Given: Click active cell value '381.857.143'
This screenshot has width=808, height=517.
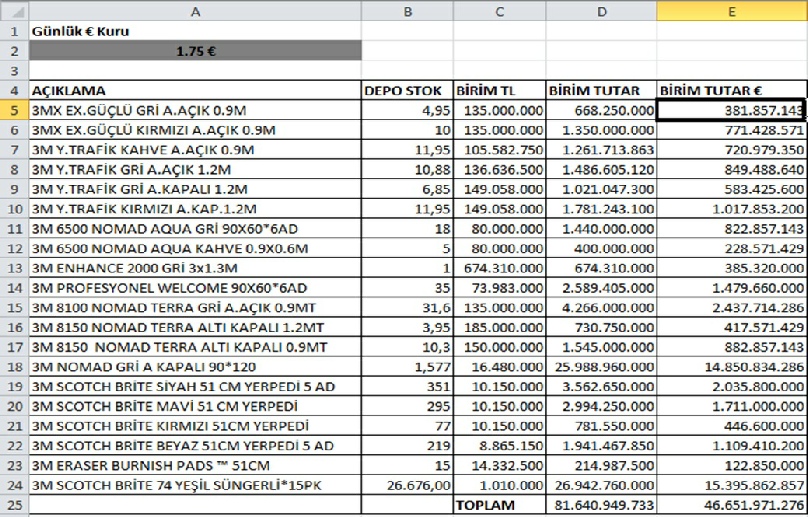Looking at the screenshot, I should (732, 110).
